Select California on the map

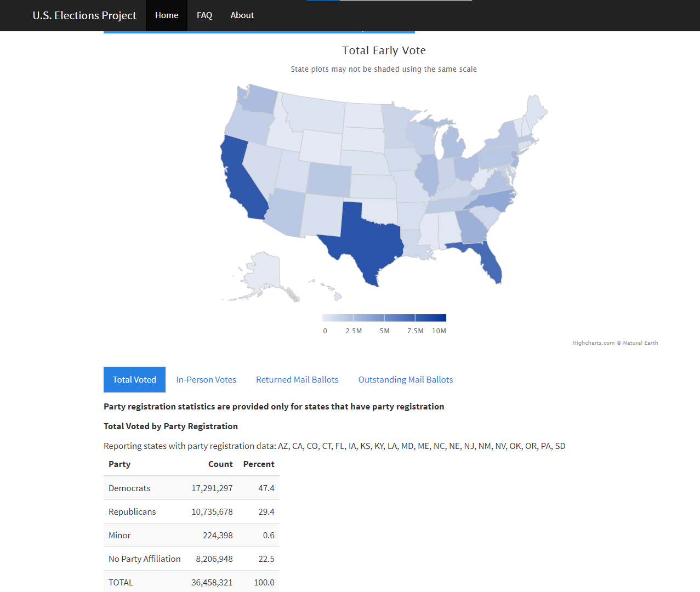(x=240, y=181)
